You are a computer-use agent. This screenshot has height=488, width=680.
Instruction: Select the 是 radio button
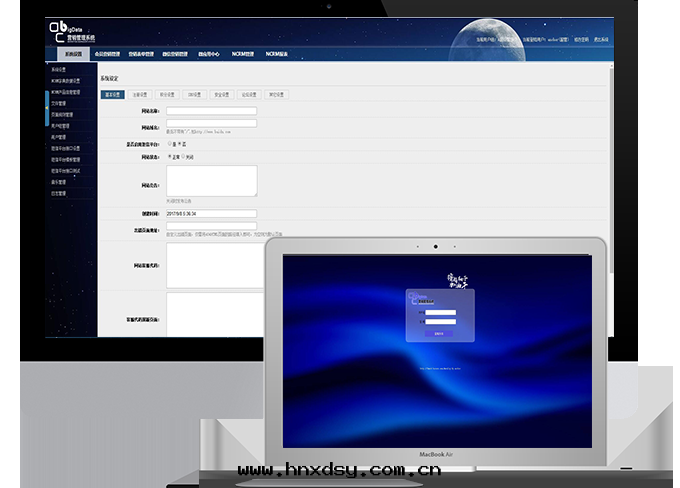[x=170, y=143]
